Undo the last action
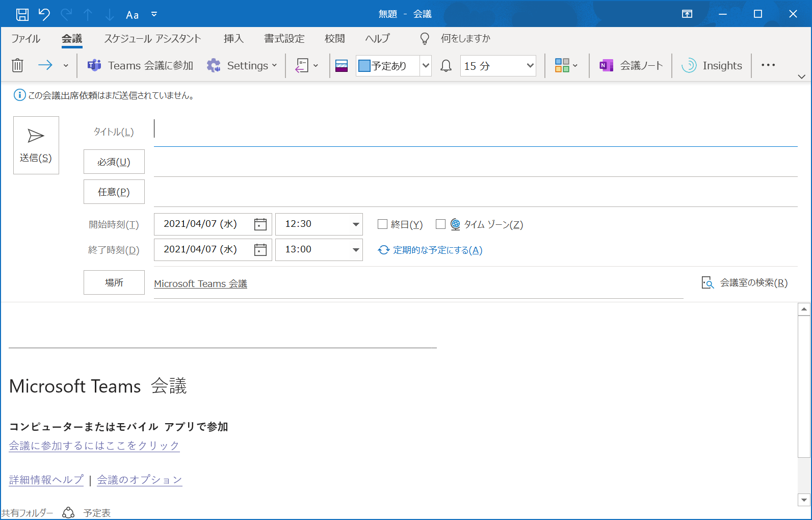The image size is (812, 520). 44,14
